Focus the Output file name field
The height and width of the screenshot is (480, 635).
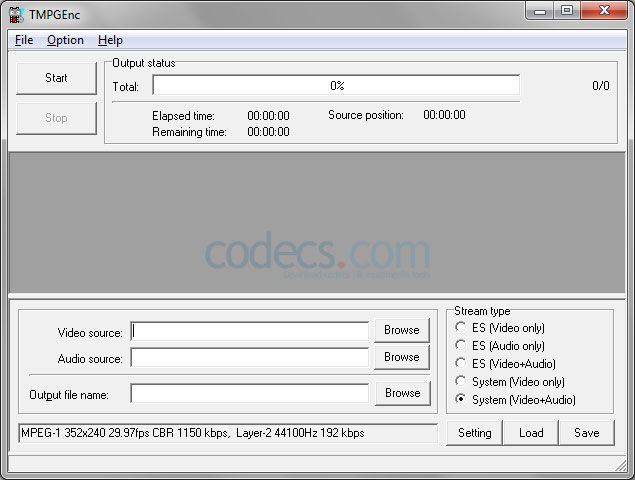(x=249, y=393)
